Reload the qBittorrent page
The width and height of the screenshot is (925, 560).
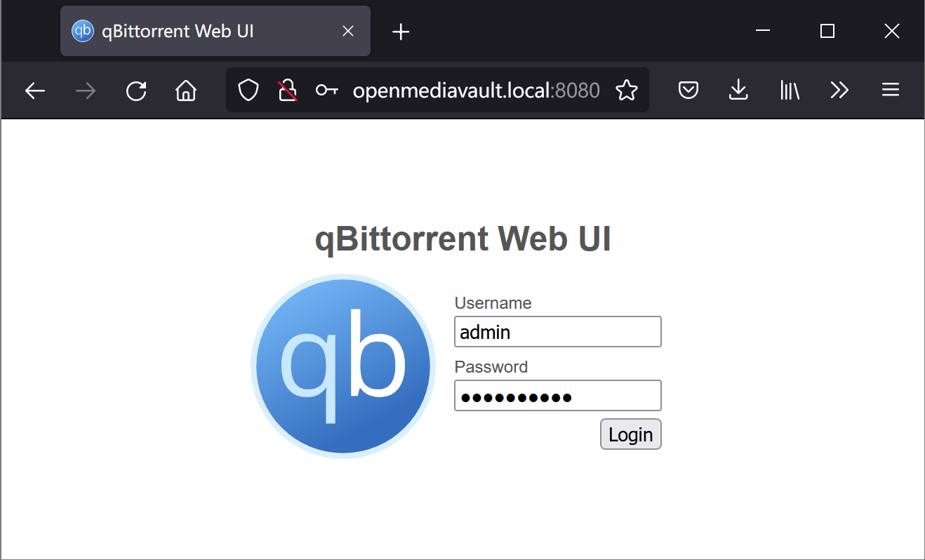[x=136, y=91]
